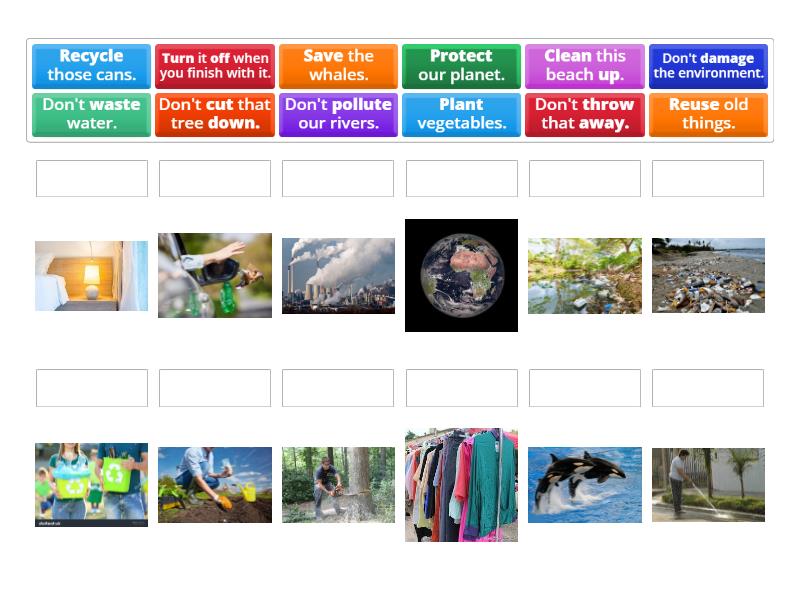
Task: Select the 'Save the whales' tile
Action: 338,65
